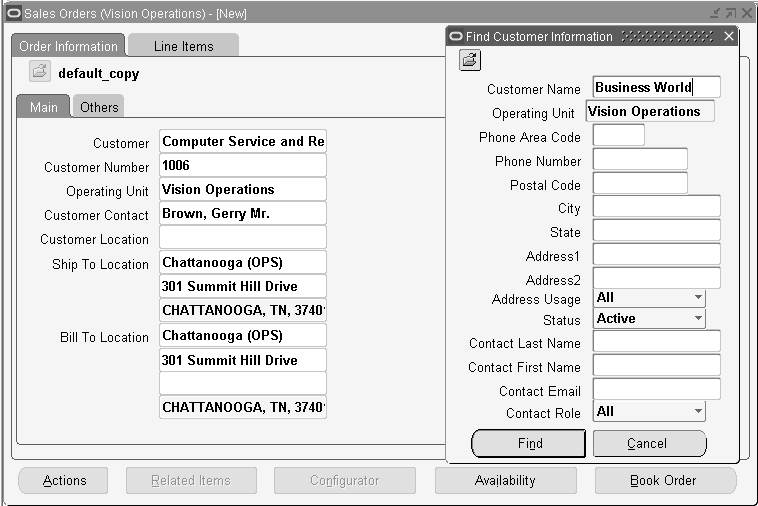Click the Address2 input field

click(656, 278)
